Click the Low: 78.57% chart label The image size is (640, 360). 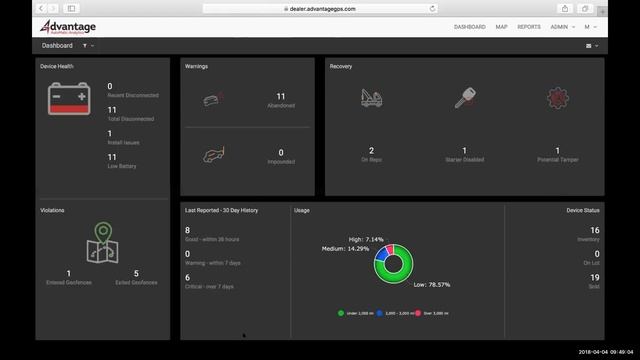[x=432, y=284]
